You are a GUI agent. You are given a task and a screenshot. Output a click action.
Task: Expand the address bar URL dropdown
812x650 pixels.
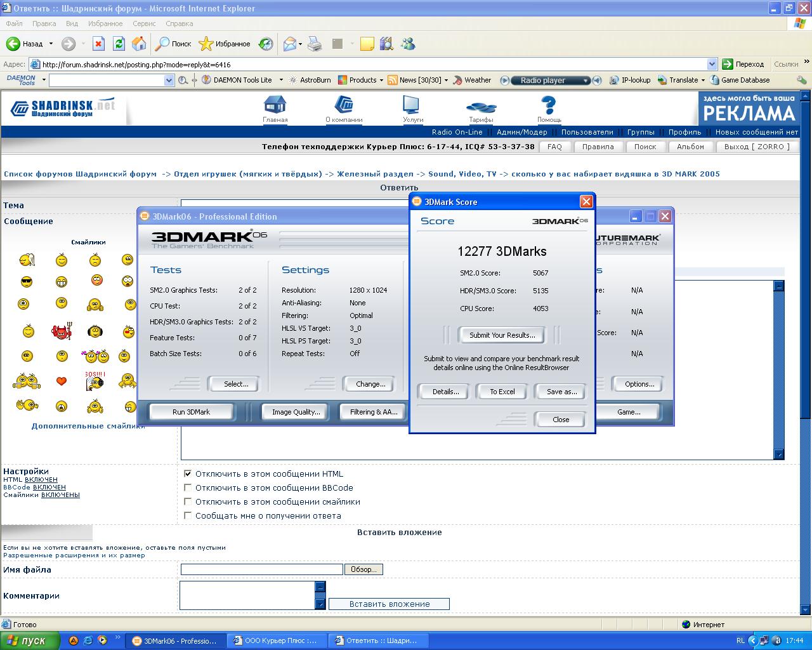pyautogui.click(x=712, y=64)
